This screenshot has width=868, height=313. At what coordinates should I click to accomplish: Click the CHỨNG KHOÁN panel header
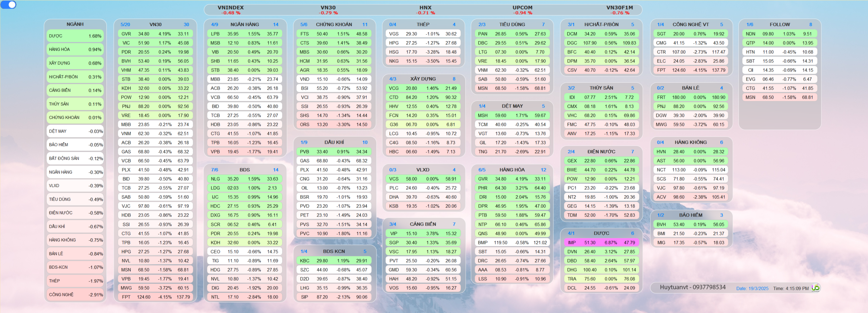click(334, 24)
